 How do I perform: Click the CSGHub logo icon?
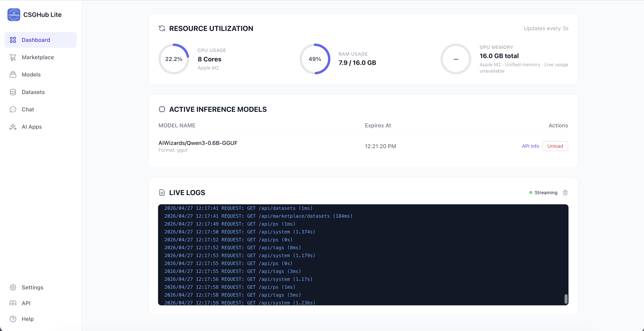(x=14, y=15)
